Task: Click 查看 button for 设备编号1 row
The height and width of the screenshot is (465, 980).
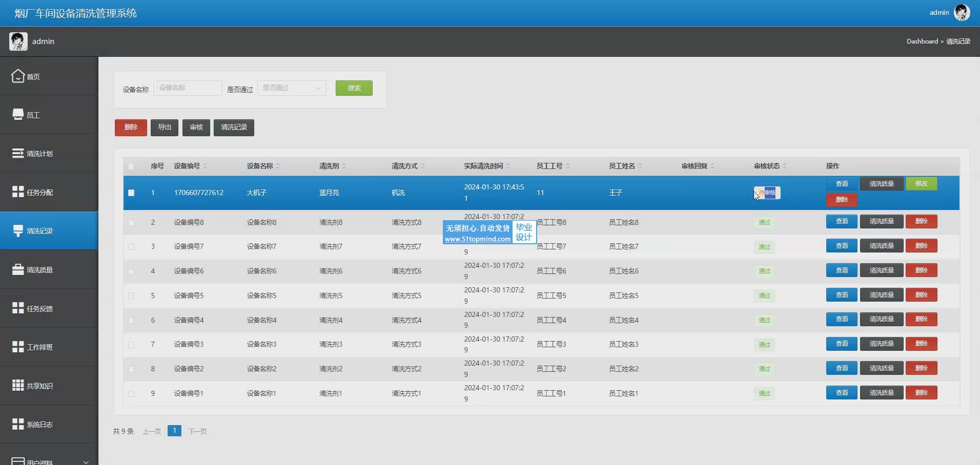Action: tap(842, 393)
